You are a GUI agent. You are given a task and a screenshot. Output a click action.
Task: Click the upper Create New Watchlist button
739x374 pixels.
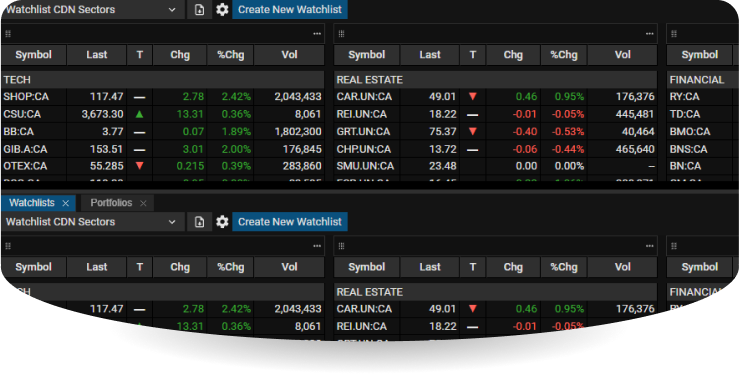[290, 9]
